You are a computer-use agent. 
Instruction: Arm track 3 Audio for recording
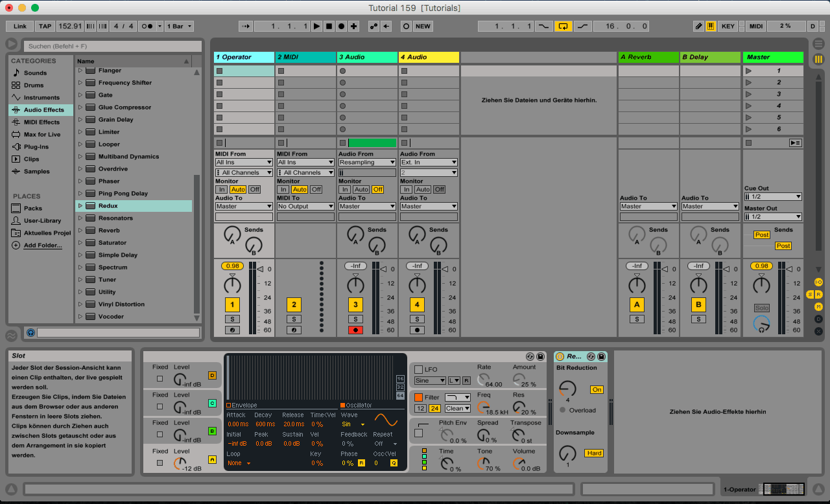click(x=355, y=330)
